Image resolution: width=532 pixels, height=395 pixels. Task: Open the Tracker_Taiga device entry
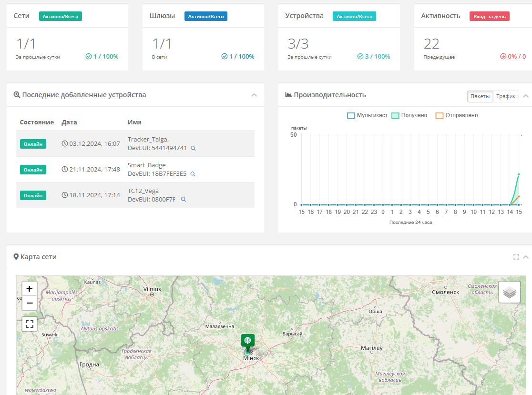(148, 139)
